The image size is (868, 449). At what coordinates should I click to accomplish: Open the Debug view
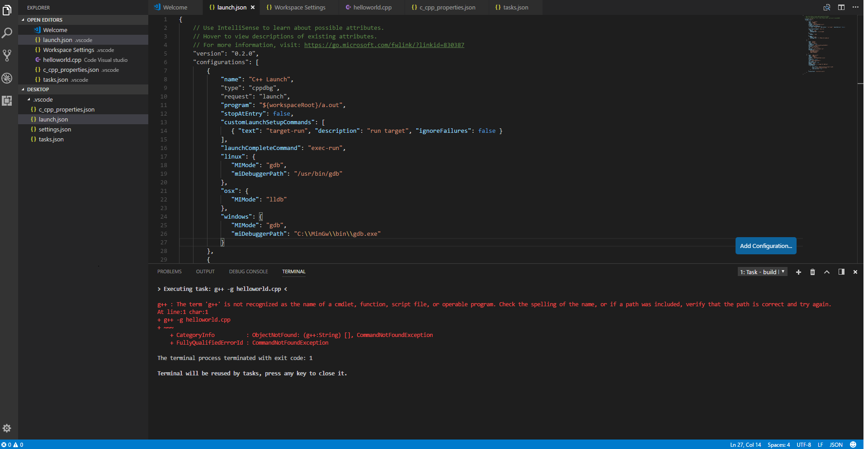(7, 78)
